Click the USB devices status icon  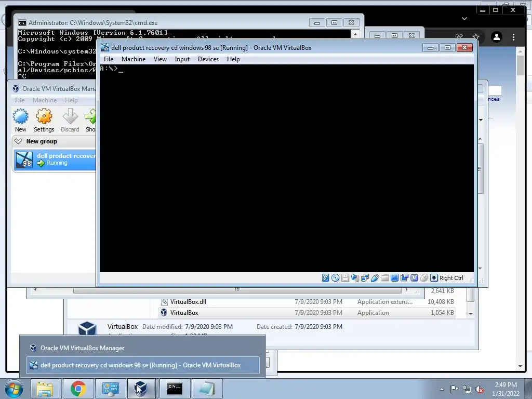tap(375, 278)
